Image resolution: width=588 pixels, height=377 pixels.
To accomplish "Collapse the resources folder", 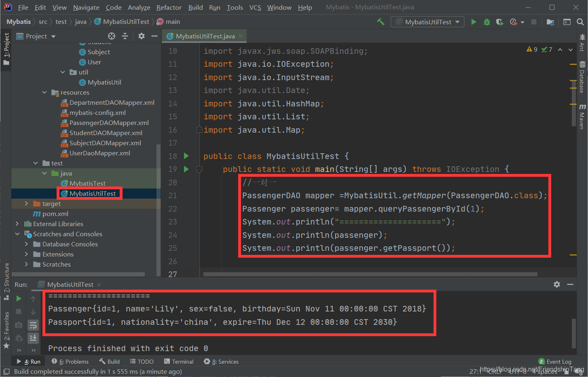I will [44, 92].
